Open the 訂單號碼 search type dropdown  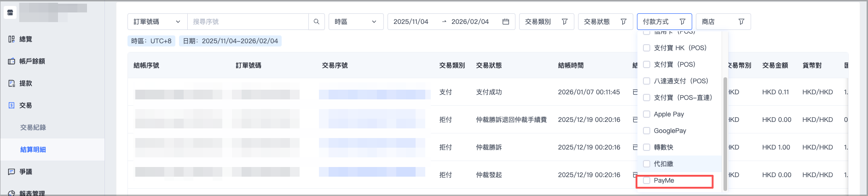(x=157, y=22)
